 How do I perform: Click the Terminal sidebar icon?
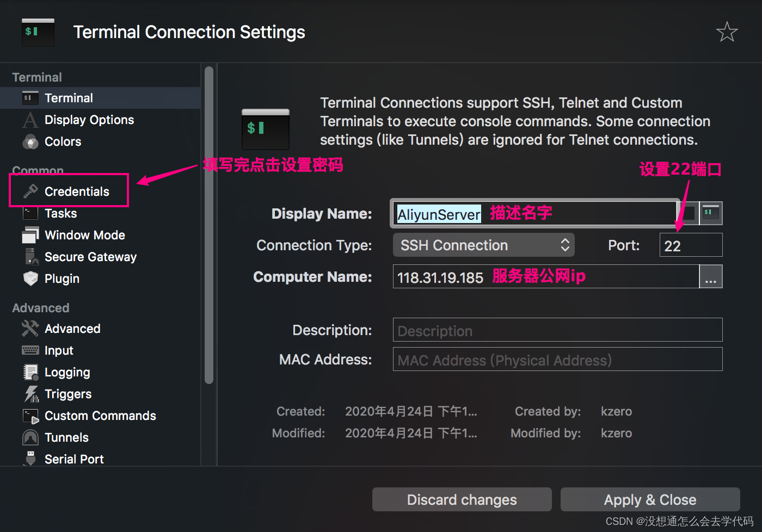pos(30,98)
